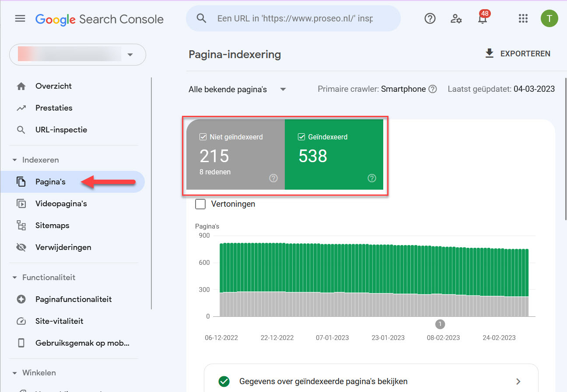Collapse the Functionaliteit section
The width and height of the screenshot is (567, 392).
click(43, 278)
